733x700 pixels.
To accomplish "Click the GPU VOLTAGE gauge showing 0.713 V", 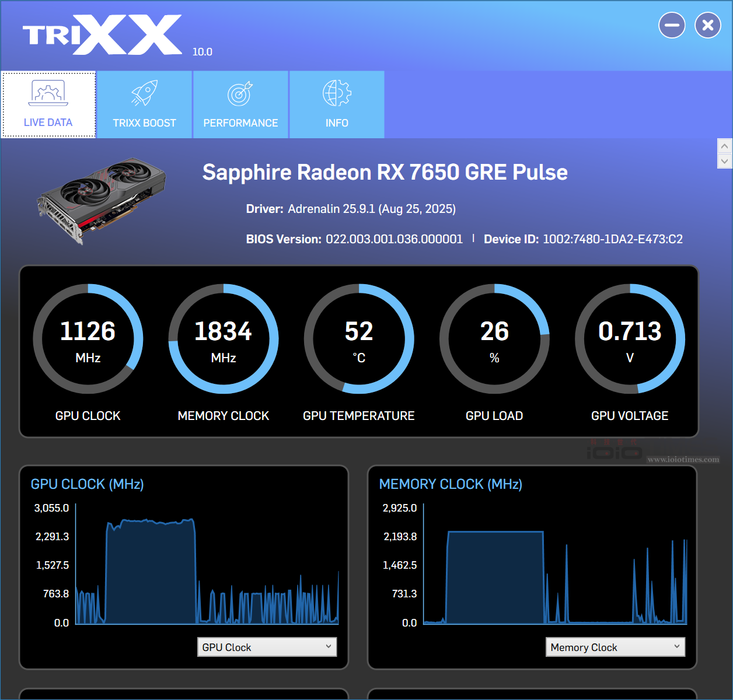I will tap(630, 339).
